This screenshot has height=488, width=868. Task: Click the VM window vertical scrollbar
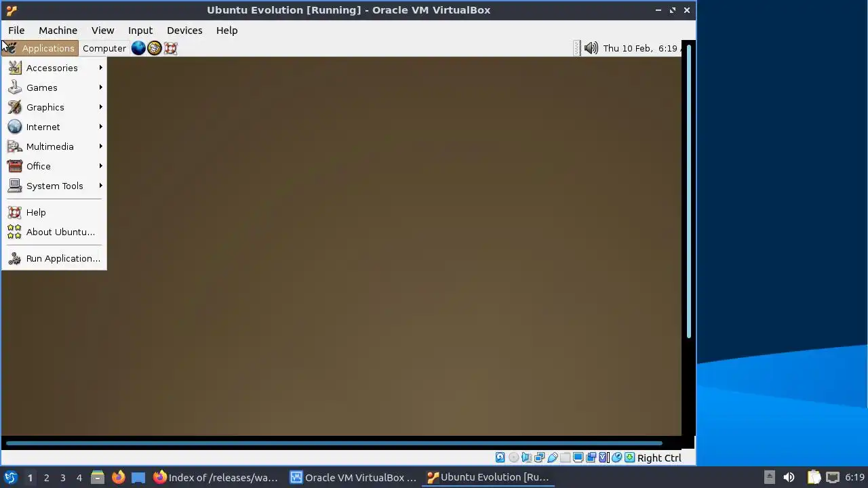(x=689, y=191)
